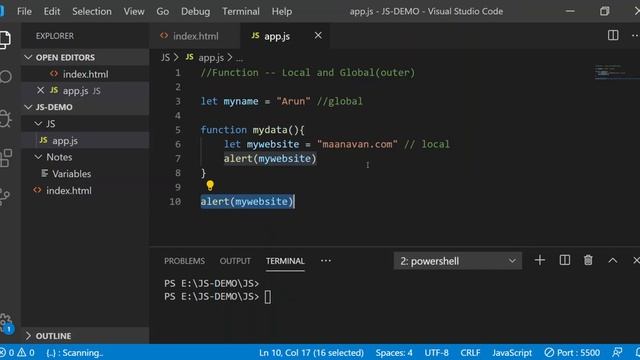Click the JS breadcrumb segment
Image resolution: width=640 pixels, height=360 pixels.
tap(165, 58)
